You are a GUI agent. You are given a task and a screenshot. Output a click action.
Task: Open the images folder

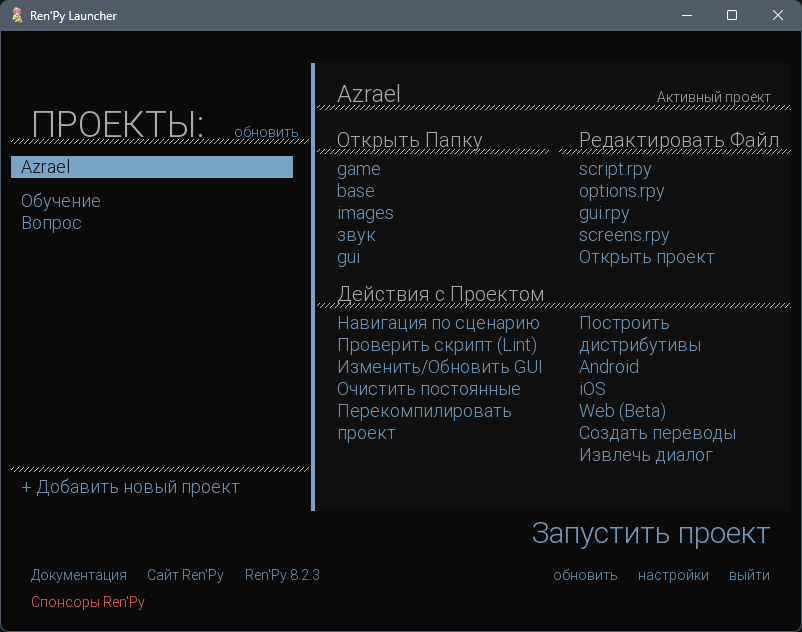coord(365,213)
